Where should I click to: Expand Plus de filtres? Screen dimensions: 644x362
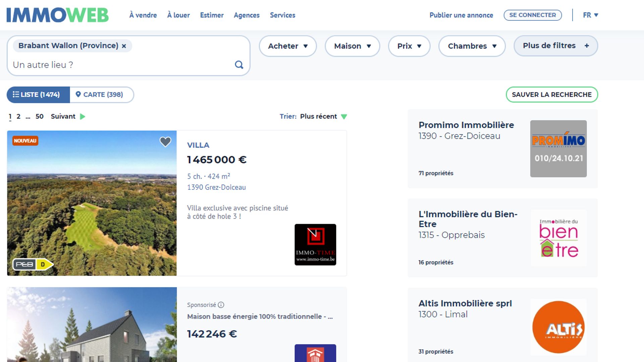(x=555, y=46)
